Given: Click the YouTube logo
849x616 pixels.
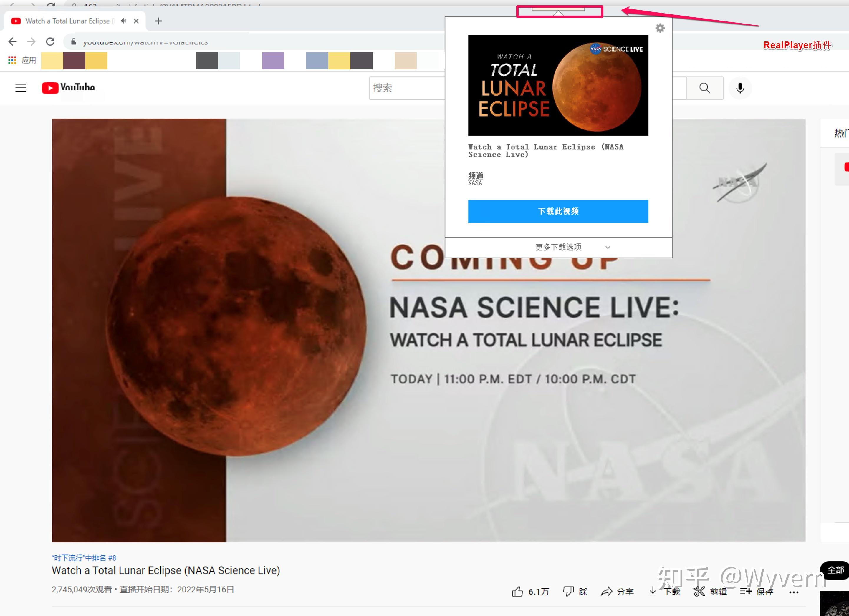Looking at the screenshot, I should point(69,88).
